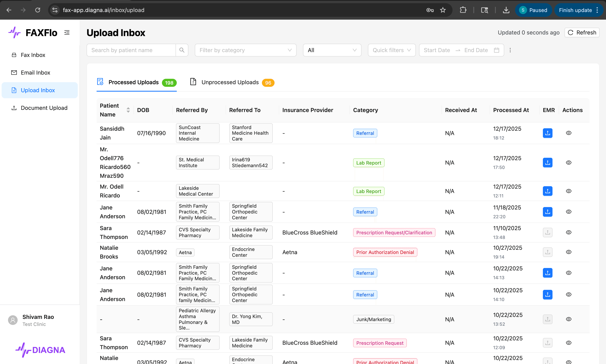Upload Jane Anderson 11/18/2025 record to EMR

pos(547,212)
